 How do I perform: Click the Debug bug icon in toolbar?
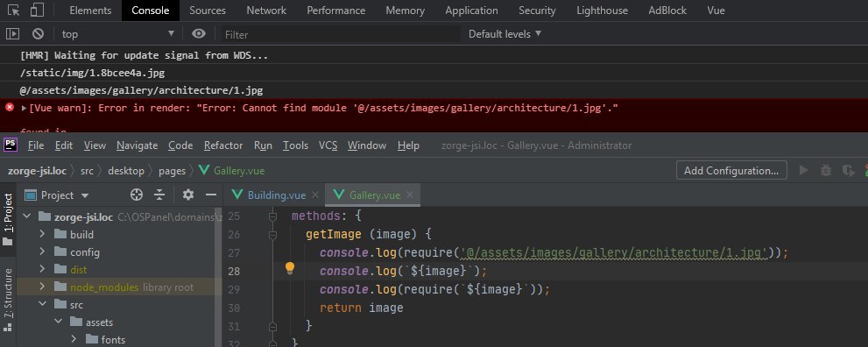click(826, 171)
